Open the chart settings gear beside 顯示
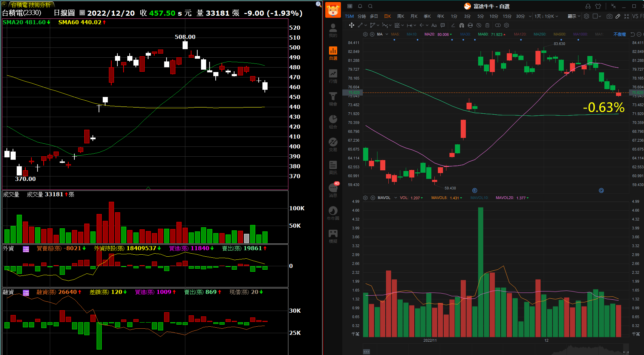The image size is (644, 355). [x=586, y=16]
